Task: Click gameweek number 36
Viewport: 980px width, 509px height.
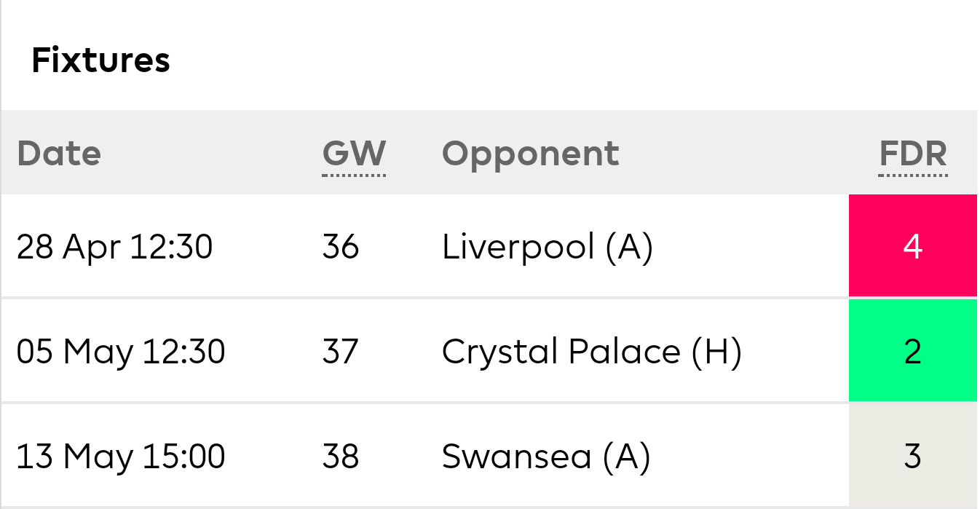Action: pyautogui.click(x=341, y=247)
